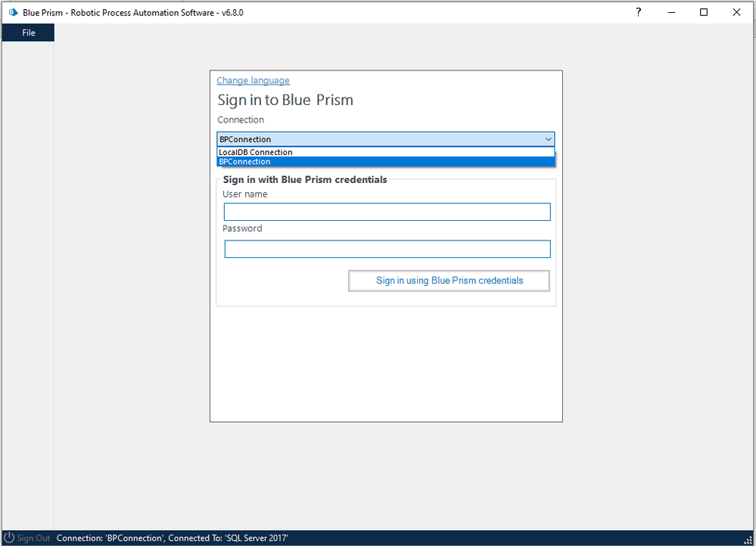Image resolution: width=756 pixels, height=546 pixels.
Task: Click the Password label
Action: pos(242,228)
